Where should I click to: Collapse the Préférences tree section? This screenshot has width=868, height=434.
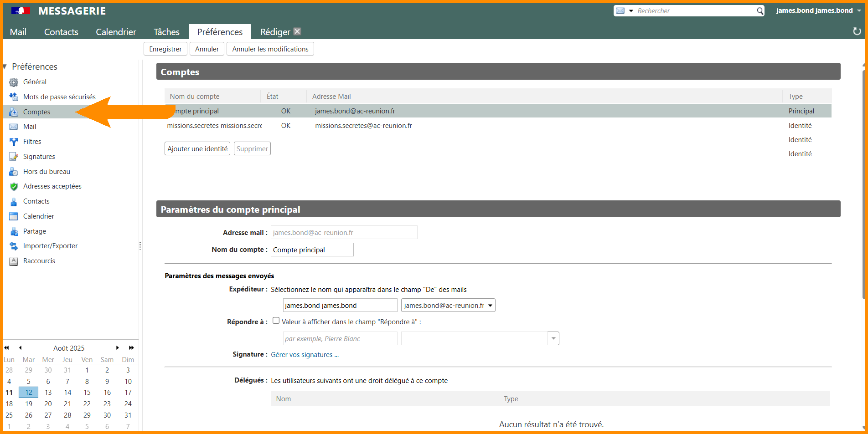coord(5,67)
